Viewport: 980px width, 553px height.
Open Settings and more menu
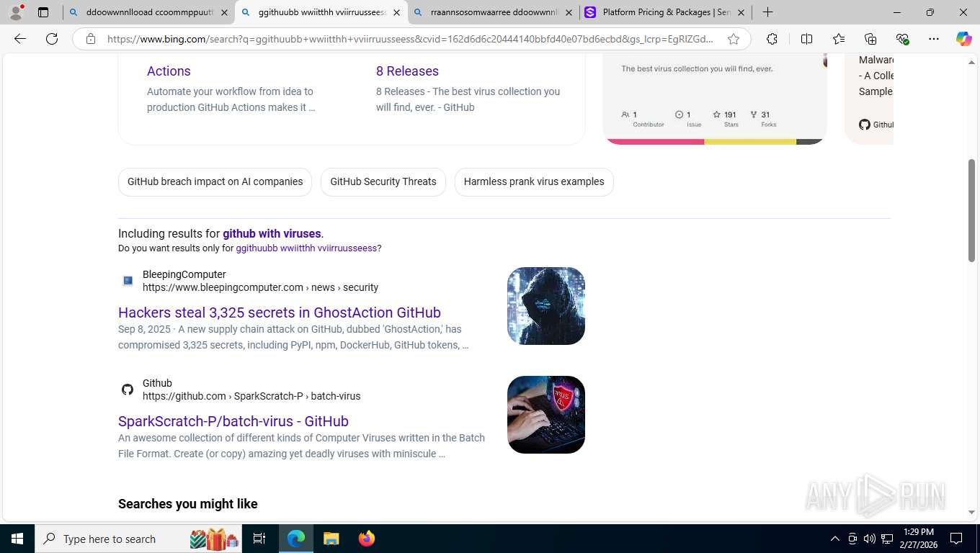(x=934, y=39)
